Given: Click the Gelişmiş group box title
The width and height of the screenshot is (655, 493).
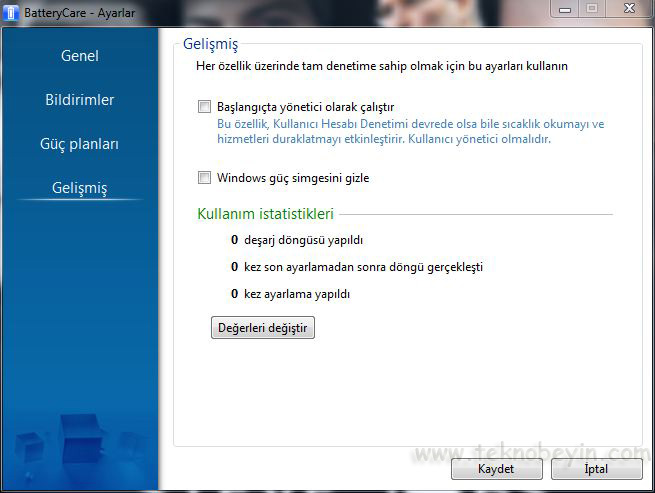Looking at the screenshot, I should (211, 44).
